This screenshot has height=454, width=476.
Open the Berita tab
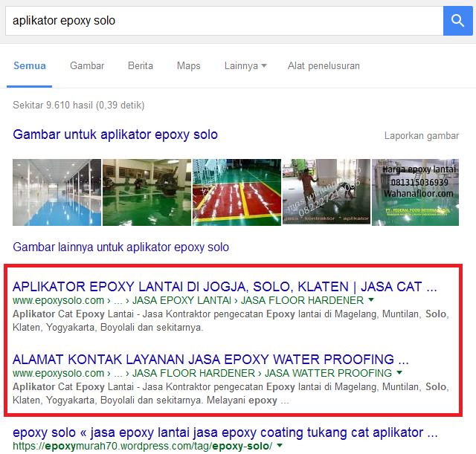pyautogui.click(x=141, y=66)
